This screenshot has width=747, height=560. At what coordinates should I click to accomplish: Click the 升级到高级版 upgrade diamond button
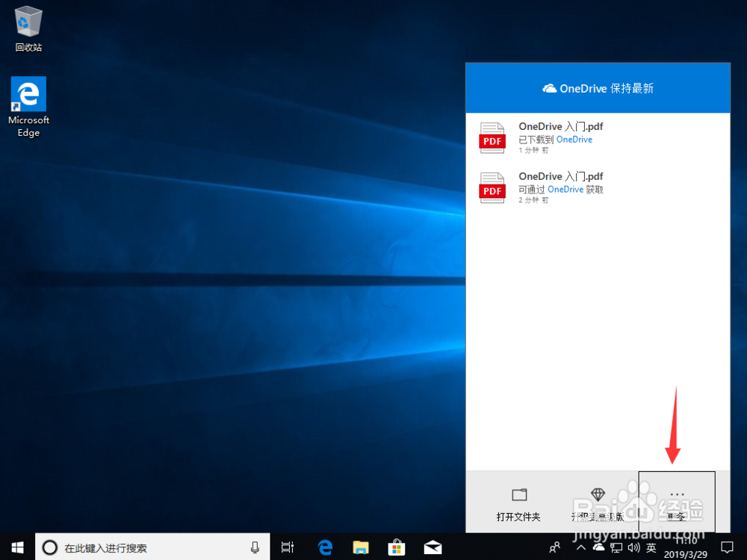pyautogui.click(x=598, y=504)
